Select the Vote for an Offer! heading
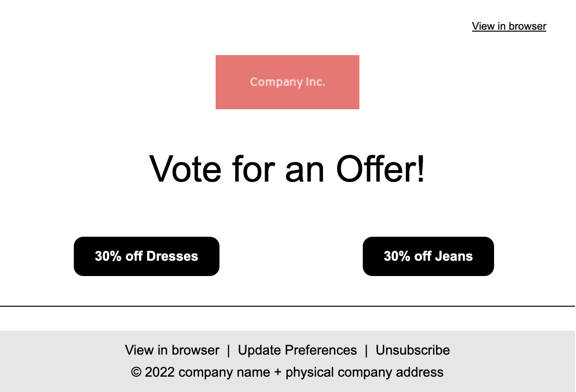 pyautogui.click(x=288, y=169)
